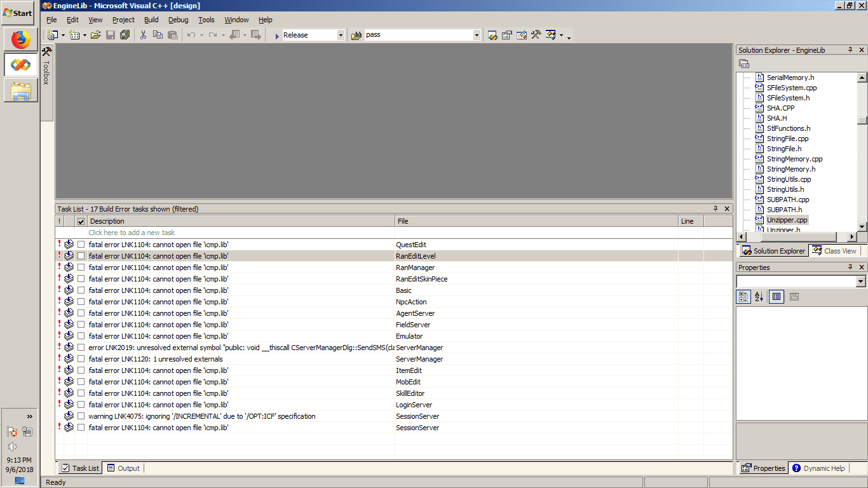Sort tasks by the Description column header
The width and height of the screenshot is (868, 488).
click(x=241, y=221)
